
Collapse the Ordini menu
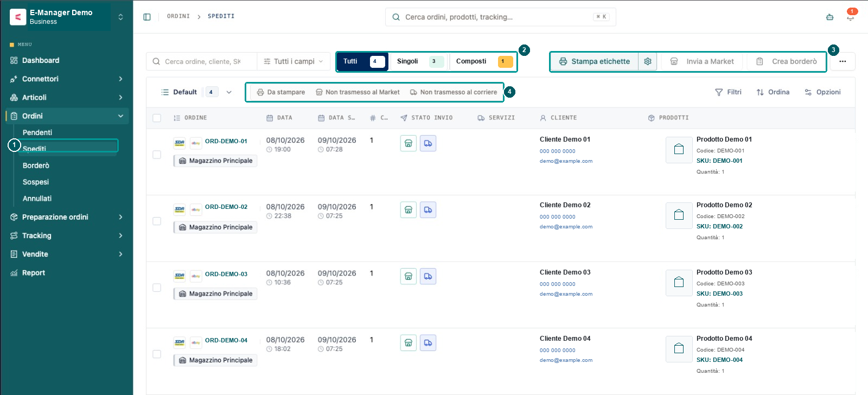click(x=67, y=116)
